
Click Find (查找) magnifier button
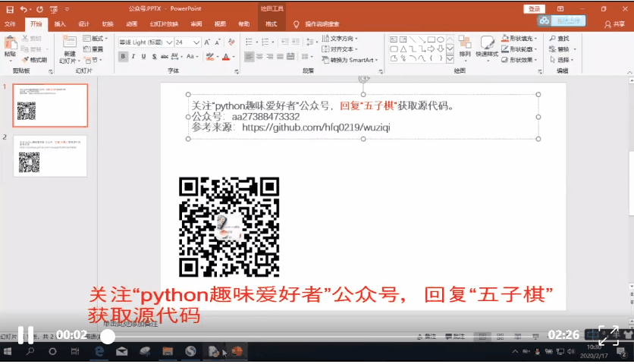click(559, 39)
